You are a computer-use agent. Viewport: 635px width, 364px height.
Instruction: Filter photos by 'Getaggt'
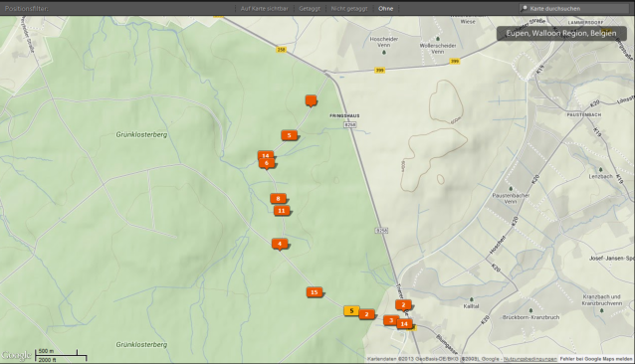[x=310, y=9]
